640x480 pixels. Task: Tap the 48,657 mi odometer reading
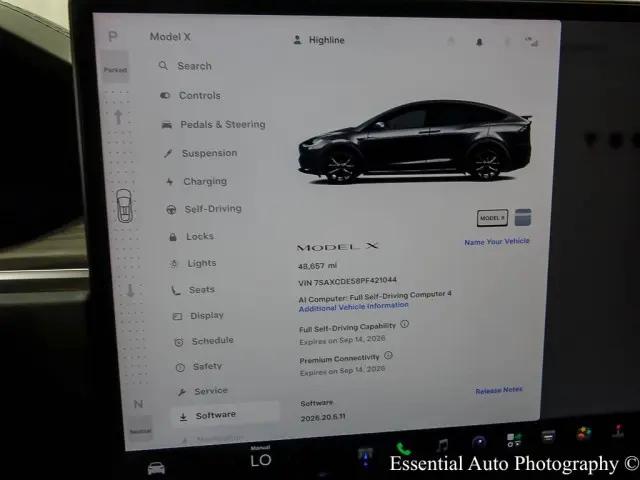[x=318, y=266]
